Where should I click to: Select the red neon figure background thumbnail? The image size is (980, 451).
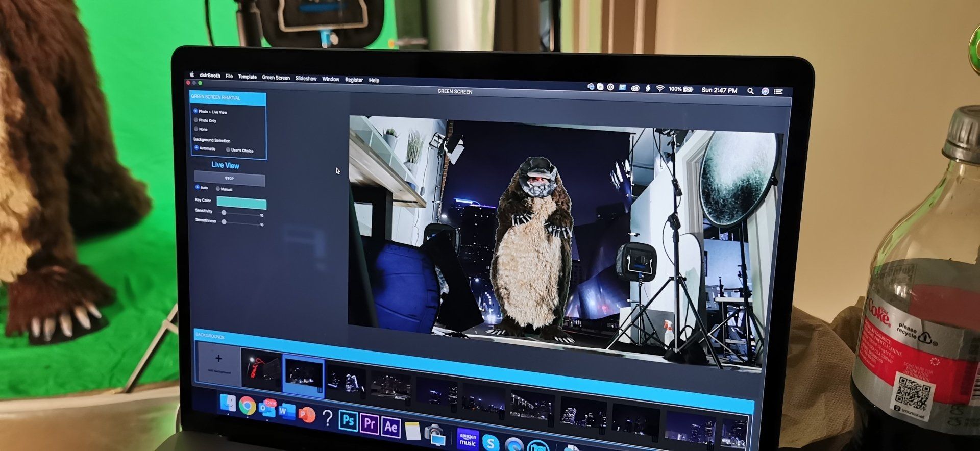click(x=261, y=369)
